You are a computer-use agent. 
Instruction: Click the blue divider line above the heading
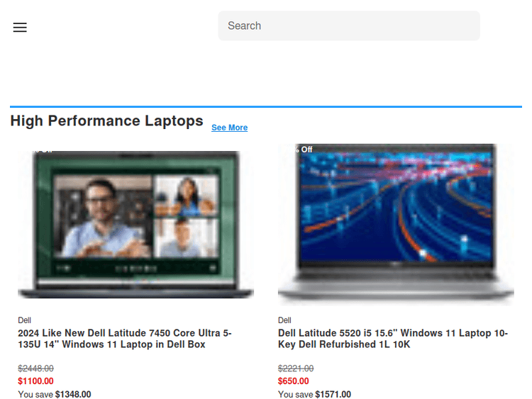(x=266, y=107)
